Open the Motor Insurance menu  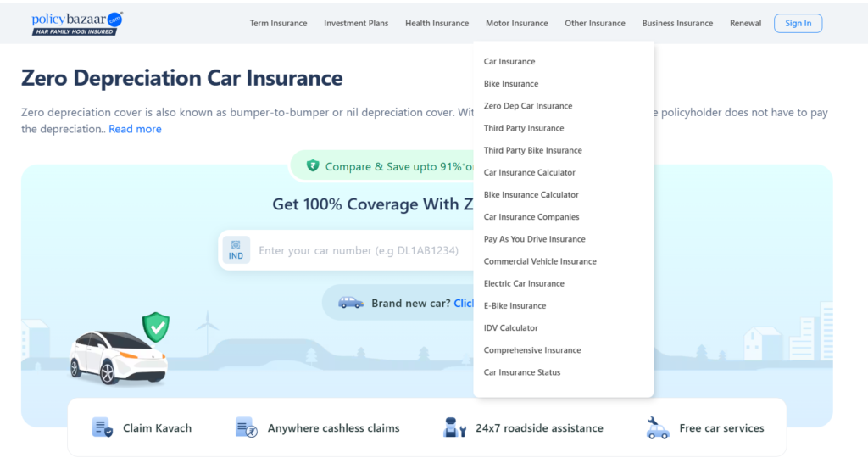point(516,23)
